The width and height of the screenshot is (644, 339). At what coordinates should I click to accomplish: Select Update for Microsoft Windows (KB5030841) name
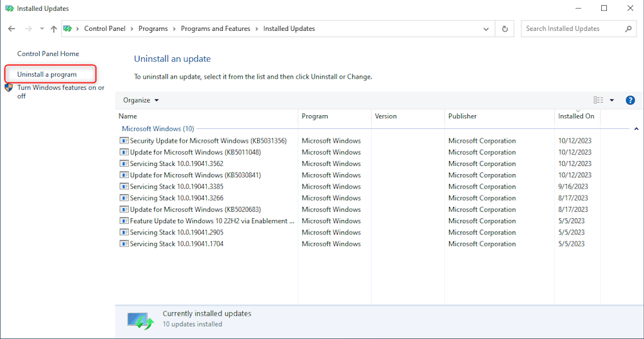point(196,175)
